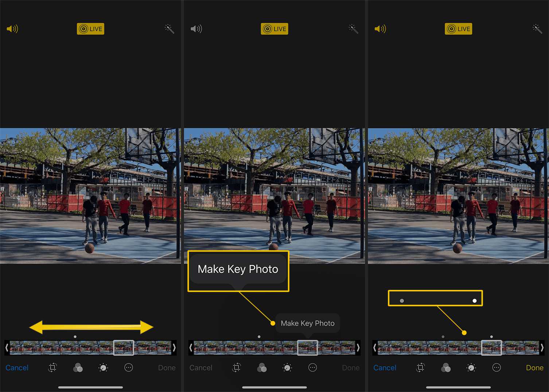Tap magic wand auto-enhance in right screen

click(537, 29)
